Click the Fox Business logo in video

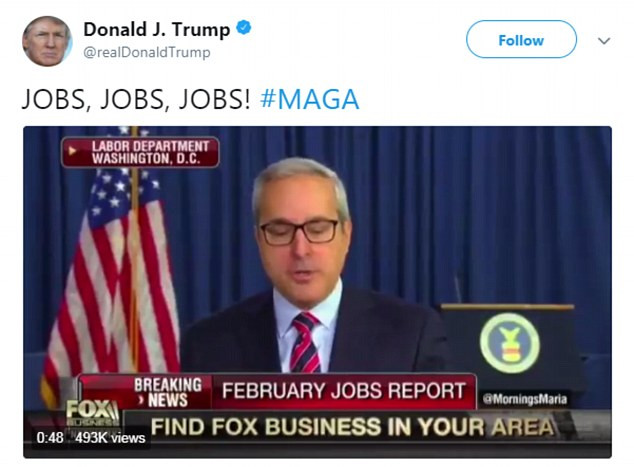click(x=93, y=412)
